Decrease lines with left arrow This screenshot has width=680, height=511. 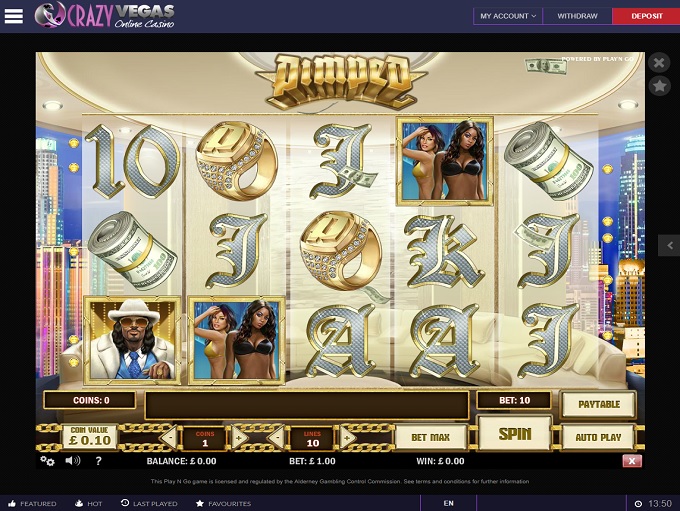[277, 438]
